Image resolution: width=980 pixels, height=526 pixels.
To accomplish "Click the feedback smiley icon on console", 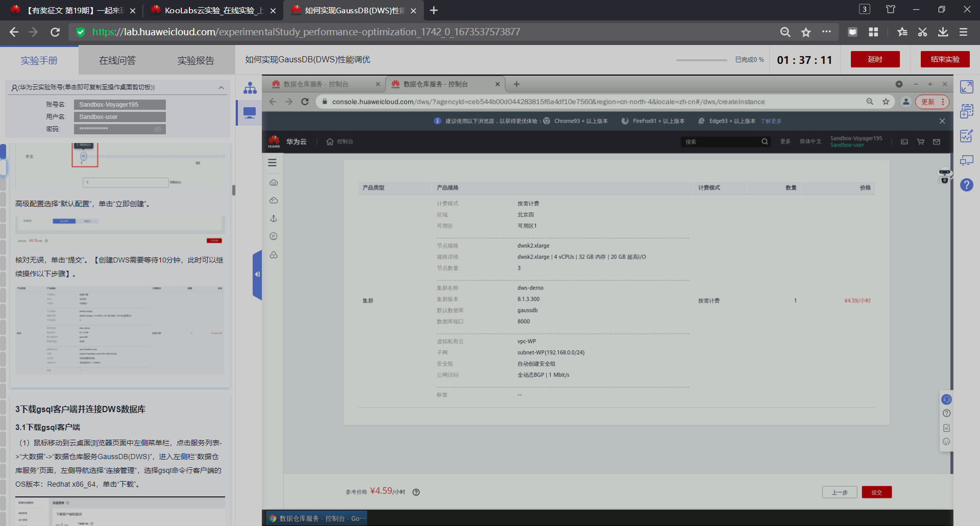I will click(x=947, y=442).
